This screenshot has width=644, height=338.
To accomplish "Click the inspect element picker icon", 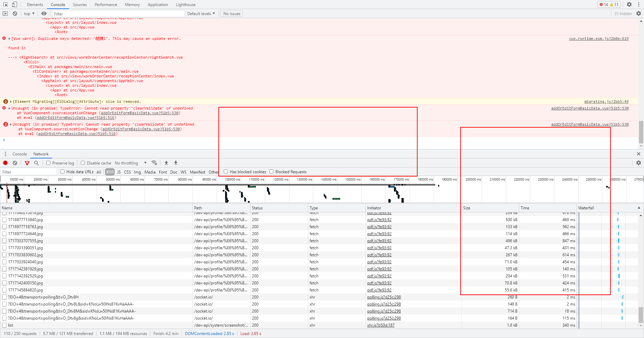I will 5,4.
